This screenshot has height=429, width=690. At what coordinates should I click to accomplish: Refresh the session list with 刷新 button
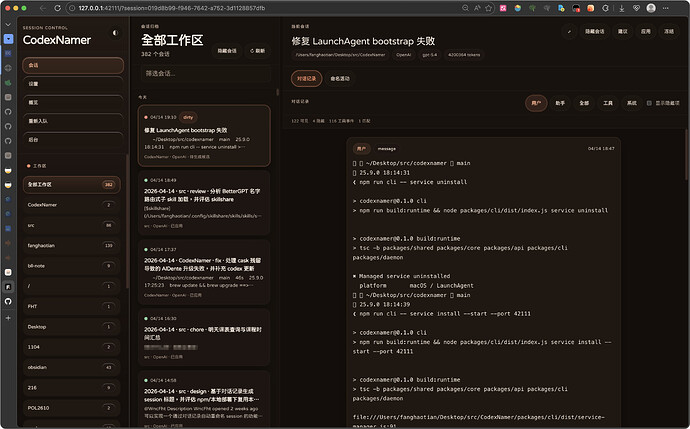(258, 51)
